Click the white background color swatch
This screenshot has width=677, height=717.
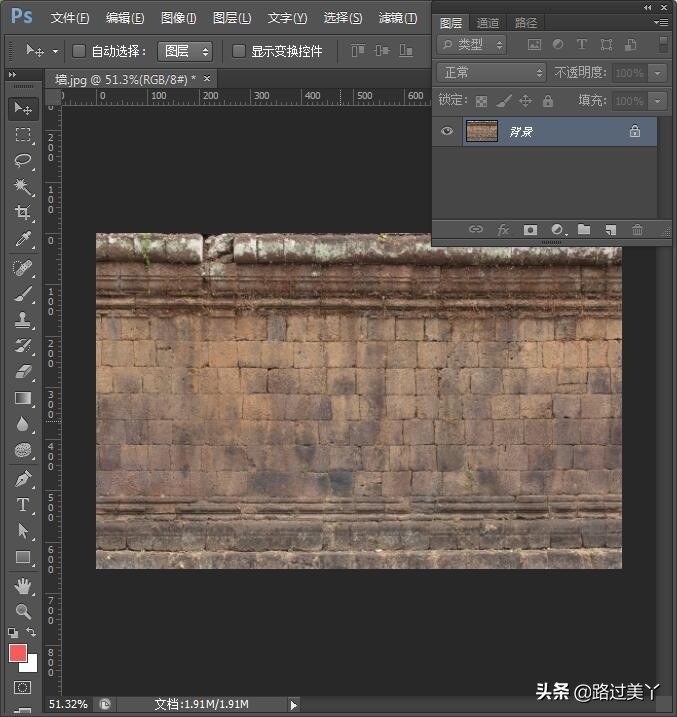(31, 665)
